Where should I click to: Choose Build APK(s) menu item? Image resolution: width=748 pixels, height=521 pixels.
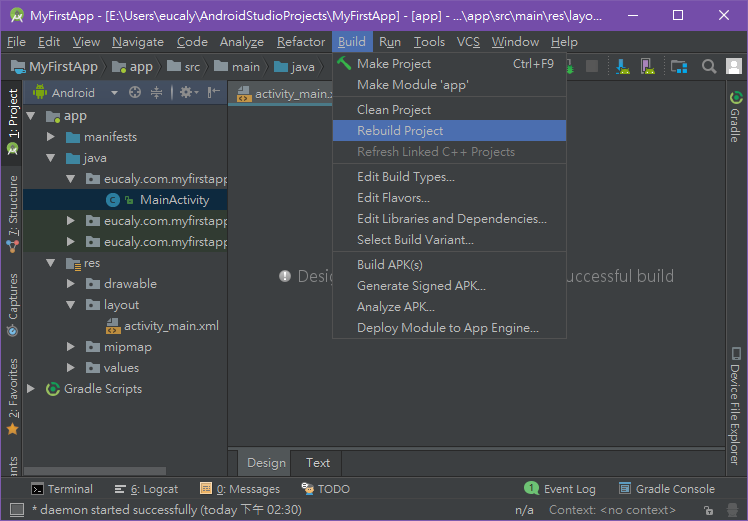click(x=449, y=265)
